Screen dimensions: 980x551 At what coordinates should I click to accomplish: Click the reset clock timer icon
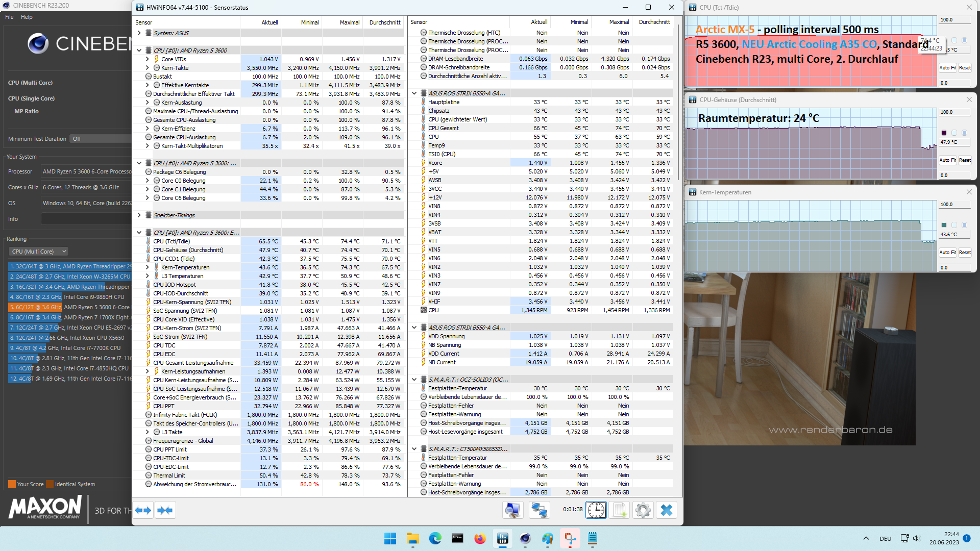click(596, 510)
